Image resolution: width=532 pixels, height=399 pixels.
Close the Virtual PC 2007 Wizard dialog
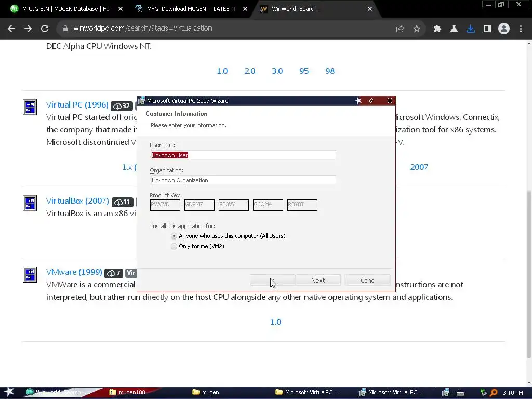[x=390, y=101]
